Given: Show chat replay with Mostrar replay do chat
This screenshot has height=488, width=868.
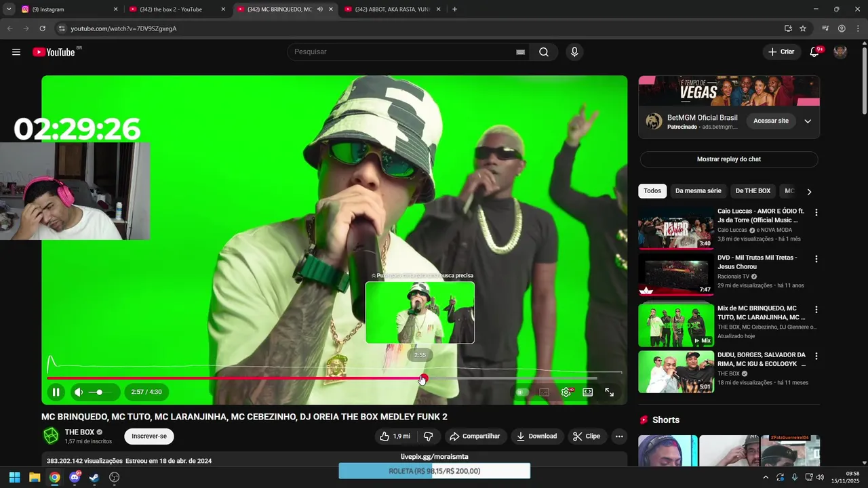Looking at the screenshot, I should click(x=729, y=159).
